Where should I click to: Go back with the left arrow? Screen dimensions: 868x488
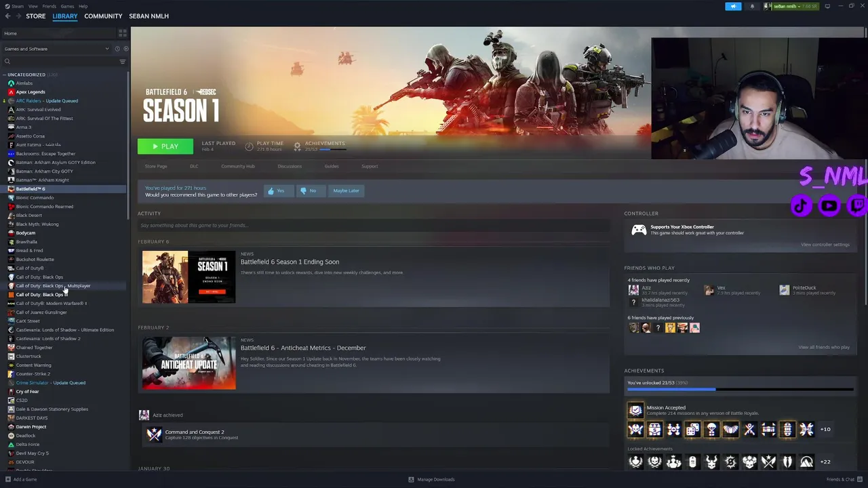click(x=8, y=16)
